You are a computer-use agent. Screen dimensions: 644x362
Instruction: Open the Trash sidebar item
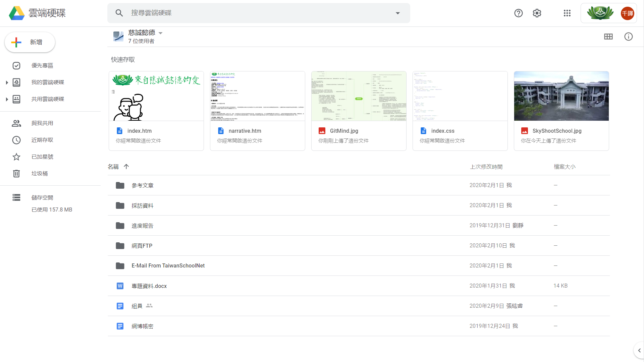(x=40, y=173)
